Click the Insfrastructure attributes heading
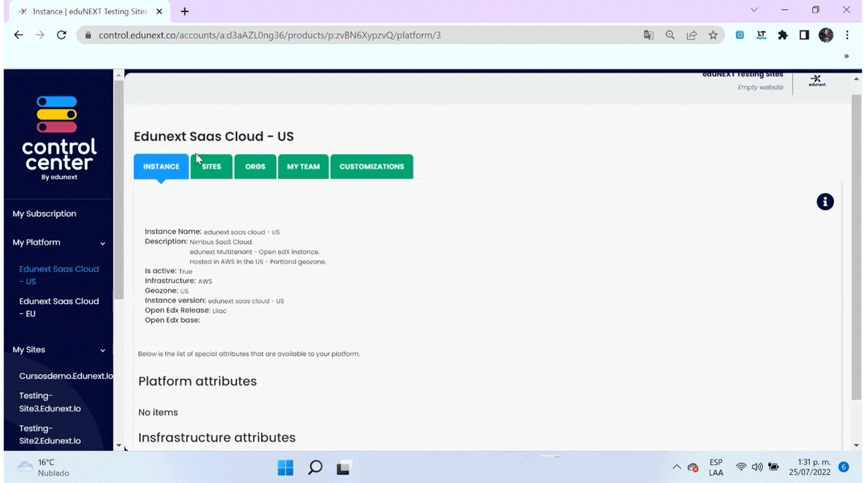868x483 pixels. [217, 438]
